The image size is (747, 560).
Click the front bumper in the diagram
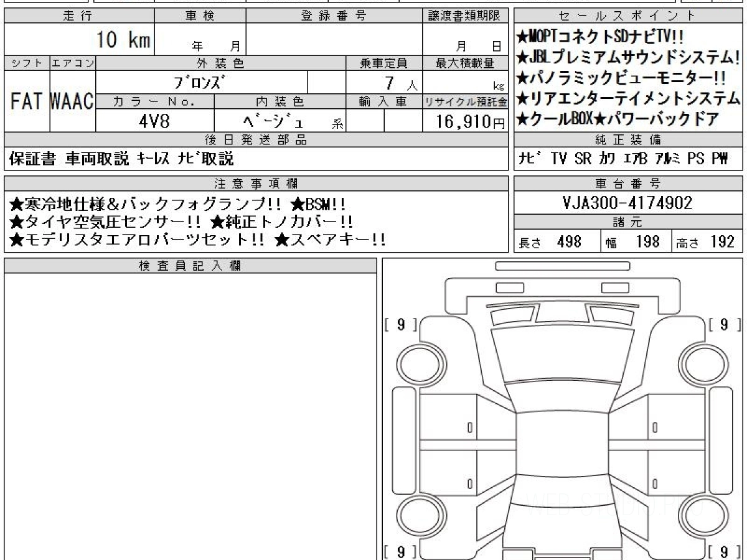[562, 296]
